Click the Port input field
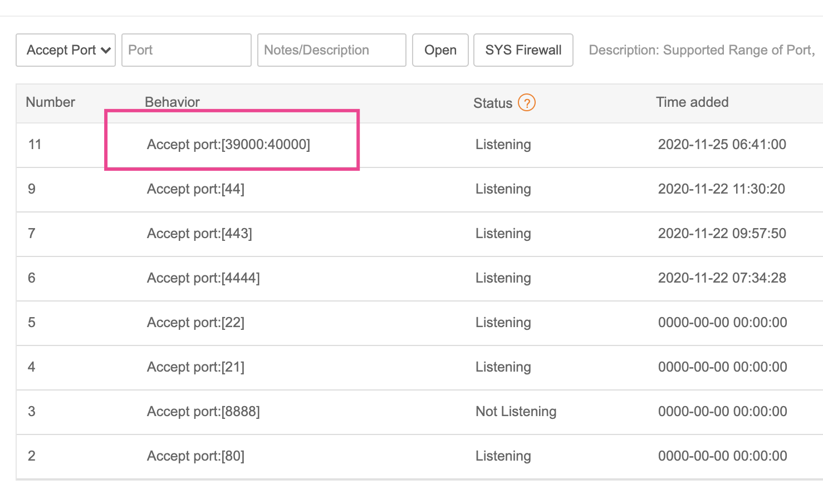 click(186, 50)
